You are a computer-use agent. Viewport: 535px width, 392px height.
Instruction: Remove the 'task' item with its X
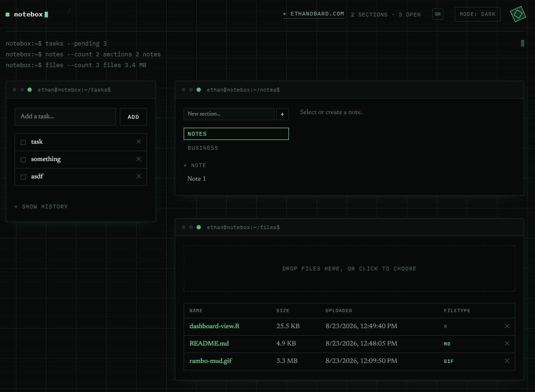(x=139, y=142)
